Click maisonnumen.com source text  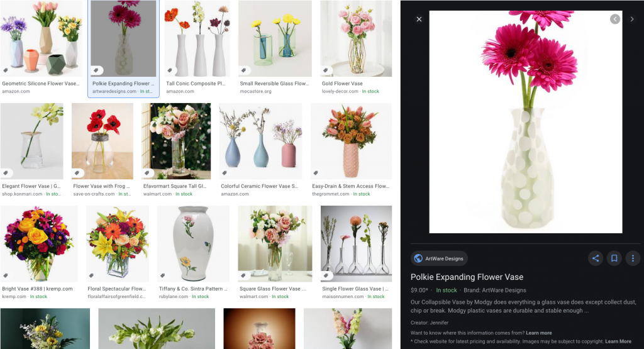click(343, 296)
